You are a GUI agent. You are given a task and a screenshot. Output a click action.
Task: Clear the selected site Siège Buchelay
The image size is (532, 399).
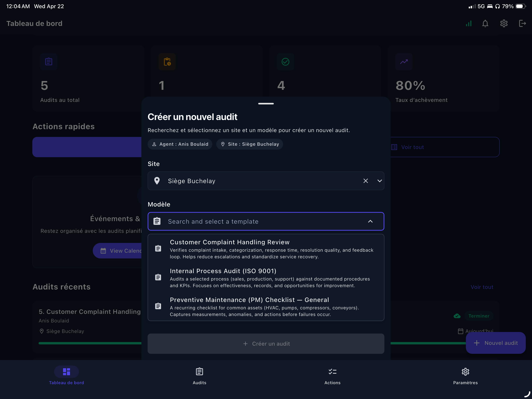click(366, 181)
